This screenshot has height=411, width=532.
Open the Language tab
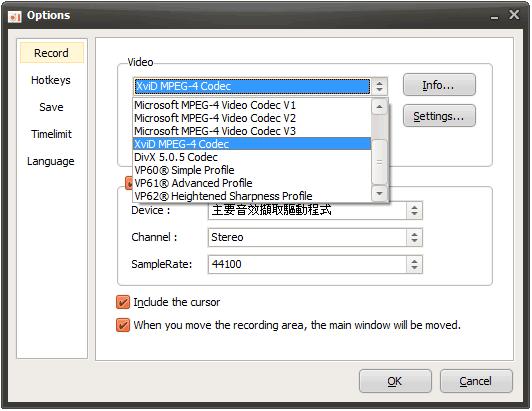click(51, 161)
